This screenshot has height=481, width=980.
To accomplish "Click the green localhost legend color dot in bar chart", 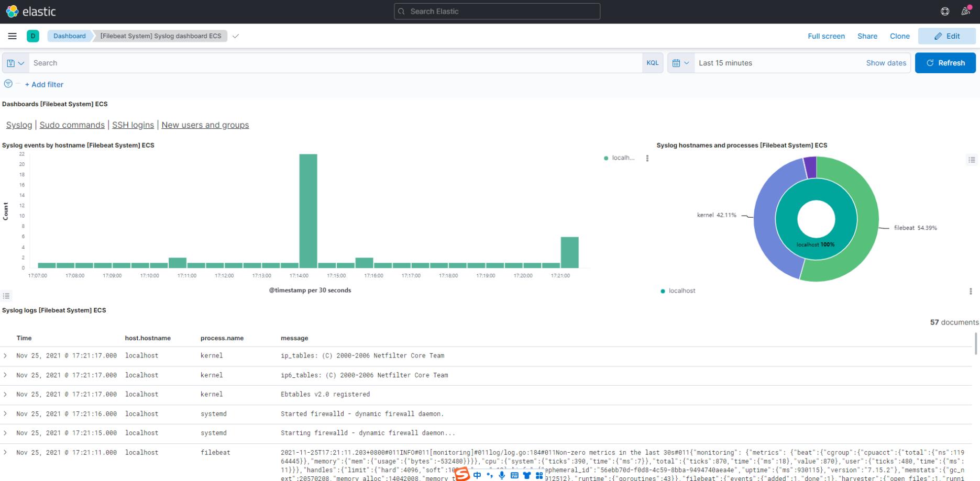I will [606, 158].
